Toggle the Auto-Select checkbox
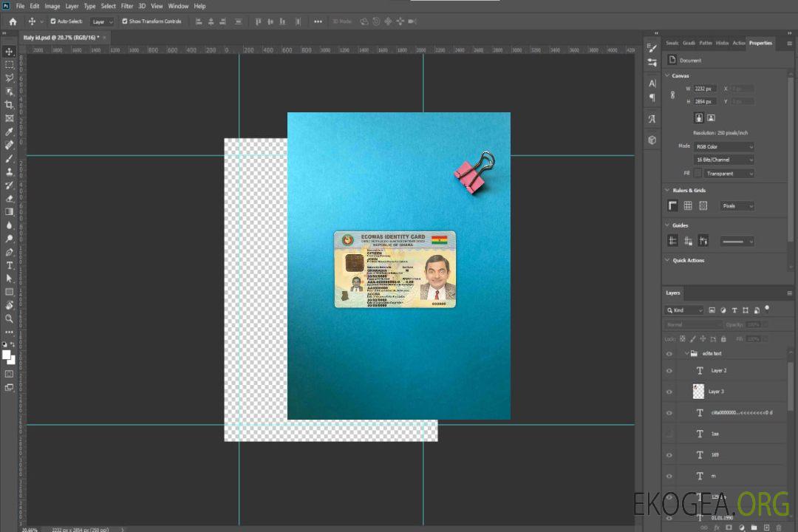Image resolution: width=798 pixels, height=532 pixels. pyautogui.click(x=52, y=21)
